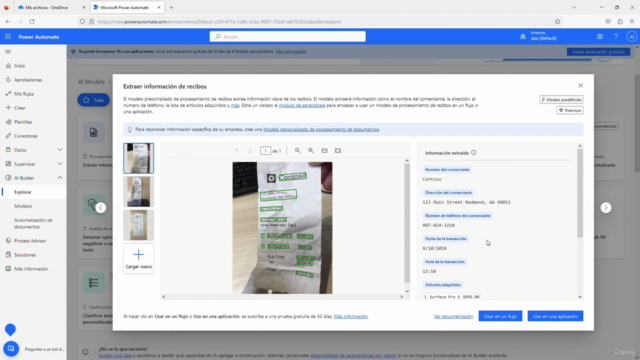Open Modelo personalizado de procesamiento de documentos link

click(x=321, y=129)
